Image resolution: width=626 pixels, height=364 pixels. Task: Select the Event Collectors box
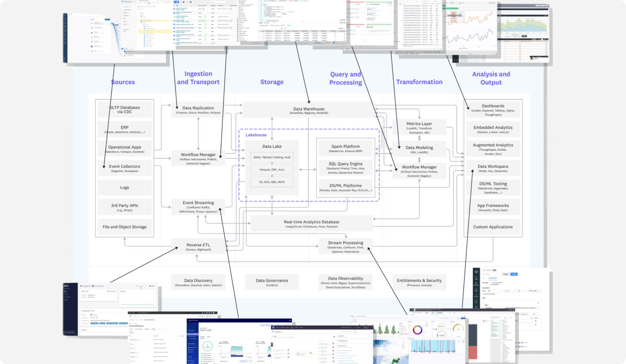click(x=124, y=168)
